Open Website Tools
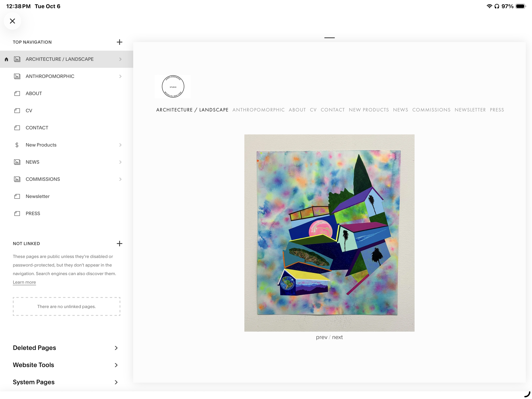Image resolution: width=532 pixels, height=399 pixels. 65,365
